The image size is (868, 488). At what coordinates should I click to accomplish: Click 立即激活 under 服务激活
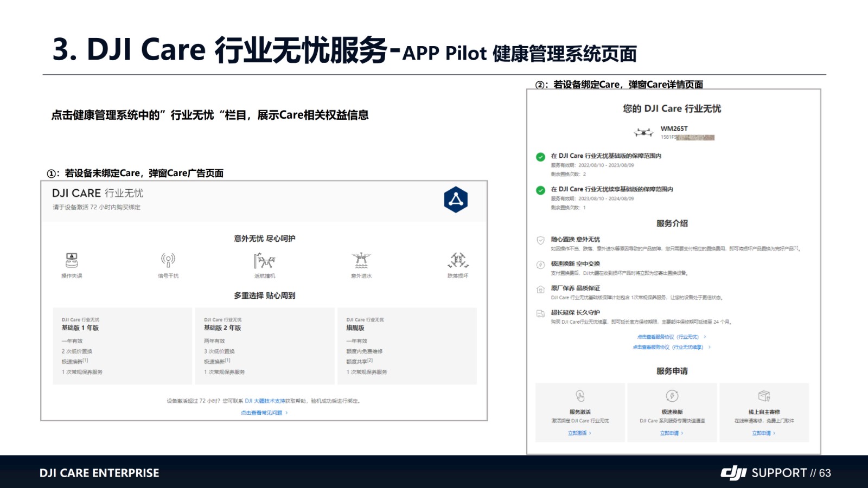pyautogui.click(x=579, y=433)
